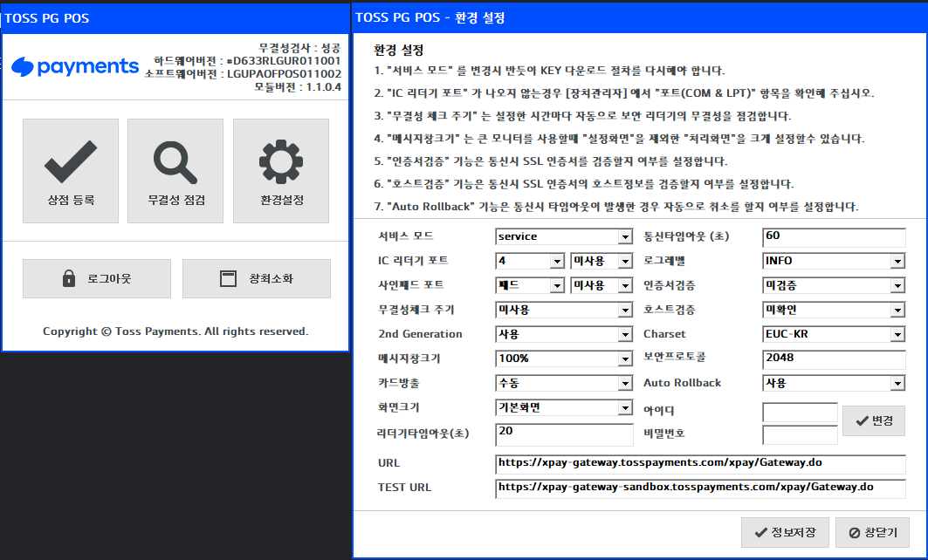Click the 창닫기 text
The image size is (928, 560).
click(x=881, y=533)
